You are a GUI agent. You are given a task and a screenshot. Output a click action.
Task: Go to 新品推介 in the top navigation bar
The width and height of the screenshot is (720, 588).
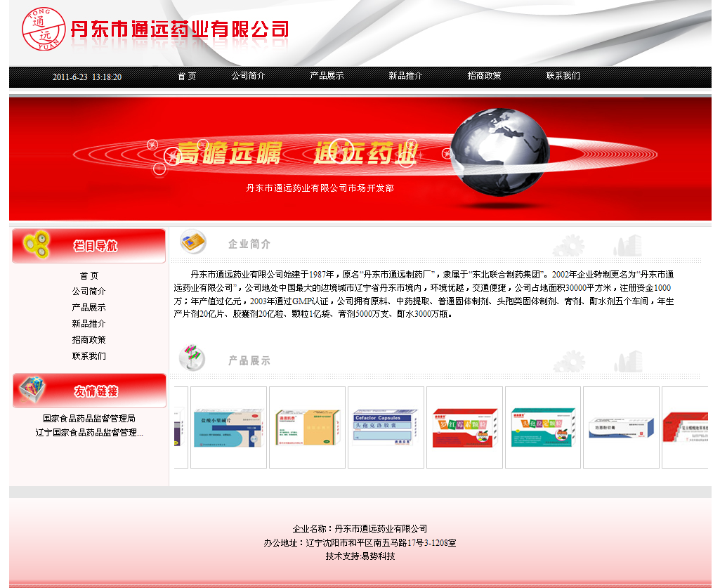pyautogui.click(x=405, y=76)
